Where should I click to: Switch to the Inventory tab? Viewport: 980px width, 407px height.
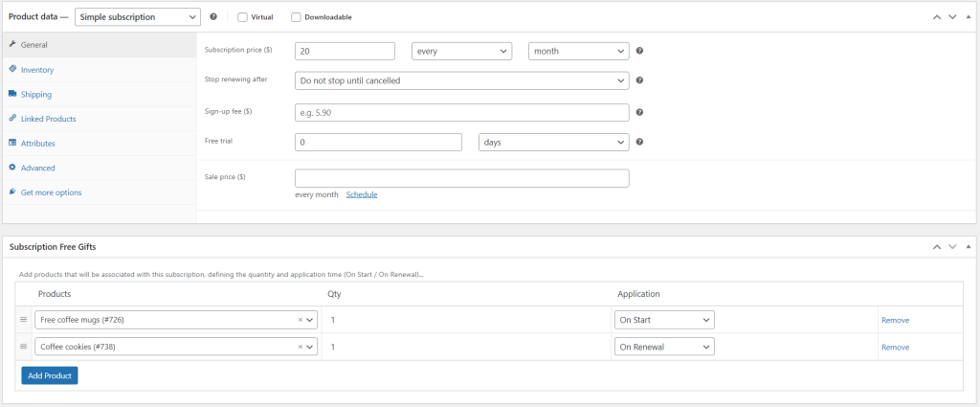(x=37, y=70)
